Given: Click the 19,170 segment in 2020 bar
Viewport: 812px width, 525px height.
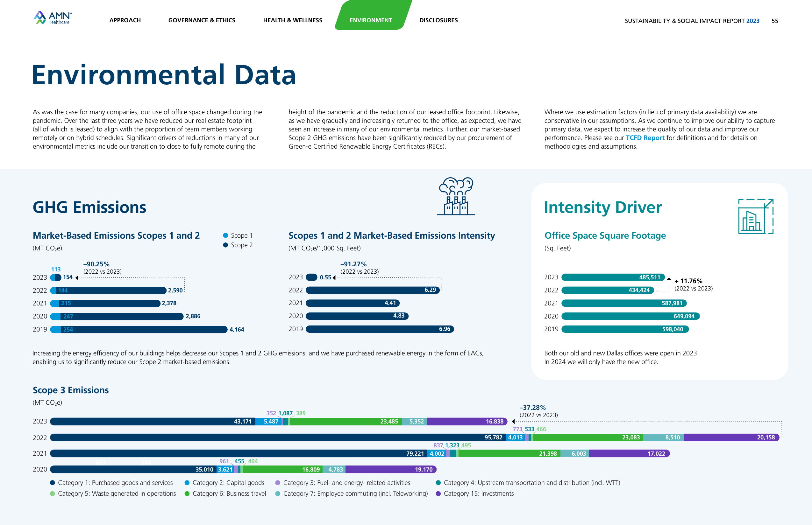Looking at the screenshot, I should tap(391, 470).
